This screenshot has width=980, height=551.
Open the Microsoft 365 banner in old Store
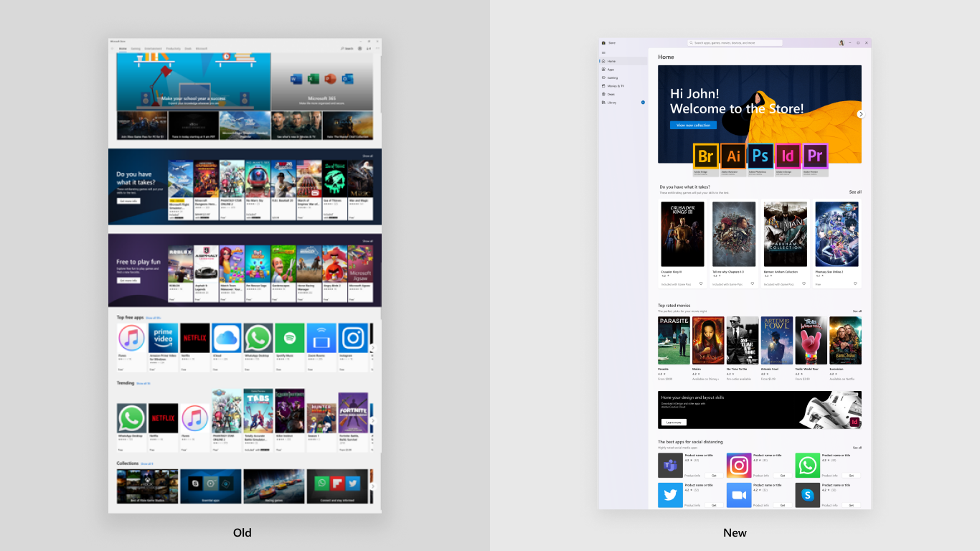click(322, 81)
